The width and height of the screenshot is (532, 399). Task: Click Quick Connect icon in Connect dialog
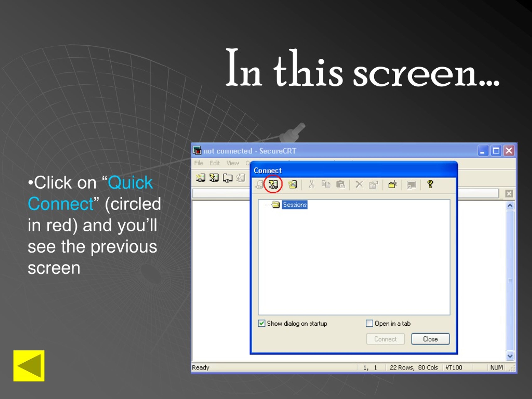(x=273, y=185)
